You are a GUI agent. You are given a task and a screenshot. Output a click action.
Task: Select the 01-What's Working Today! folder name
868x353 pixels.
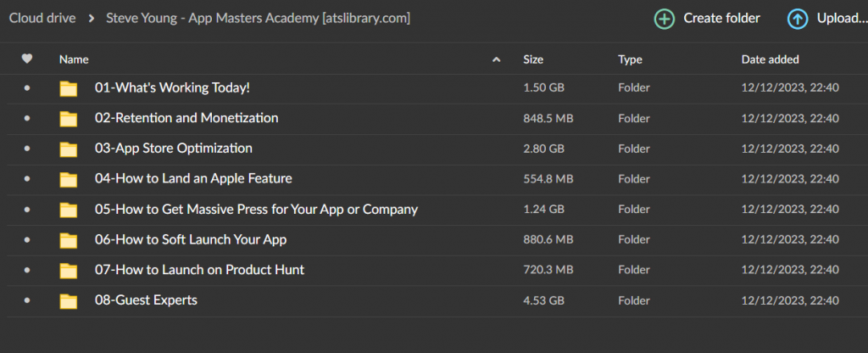click(x=172, y=87)
